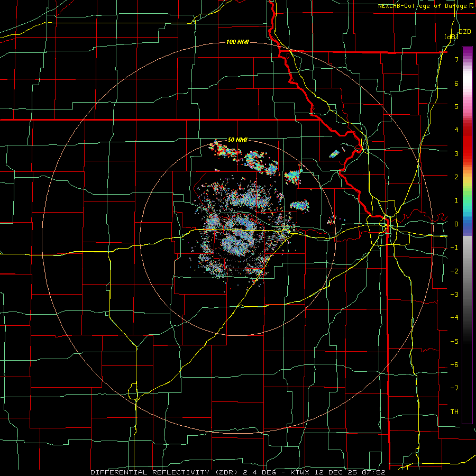Click the 5 value on color scale
This screenshot has width=476, height=476.
(x=456, y=106)
